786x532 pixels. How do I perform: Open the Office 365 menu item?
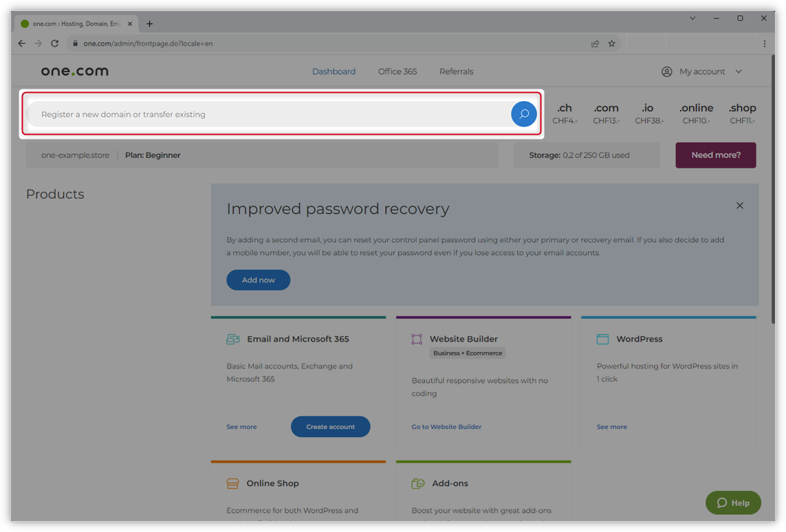[x=397, y=71]
